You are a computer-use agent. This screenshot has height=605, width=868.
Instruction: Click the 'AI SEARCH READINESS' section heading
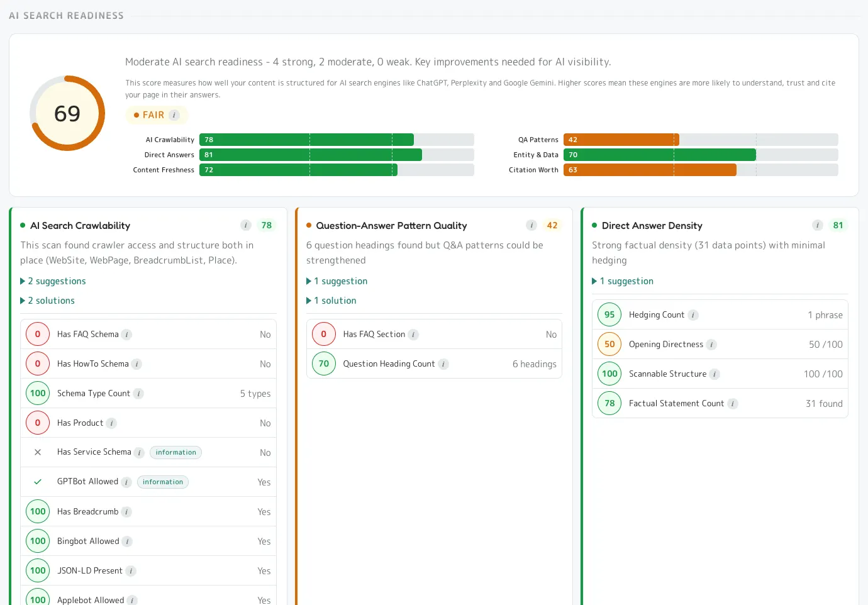pos(66,16)
